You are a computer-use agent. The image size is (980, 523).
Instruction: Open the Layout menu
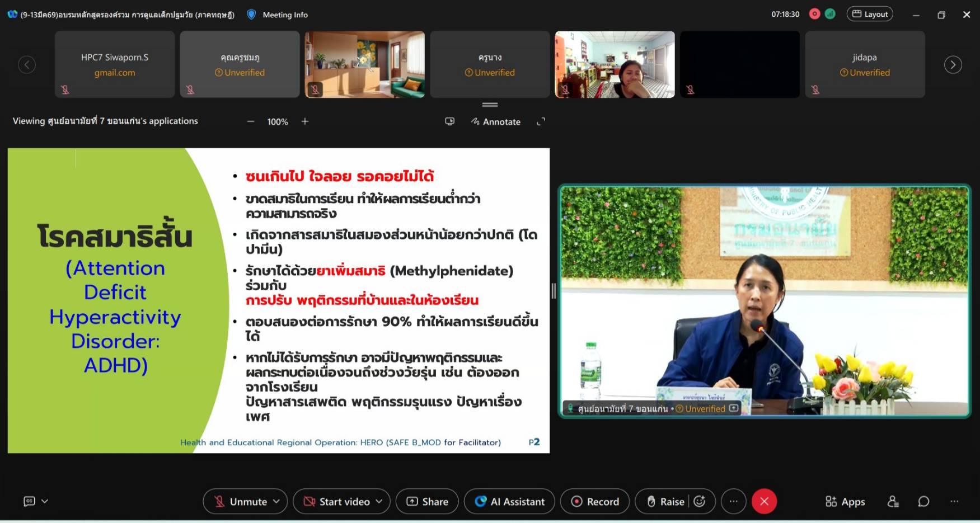pos(870,14)
